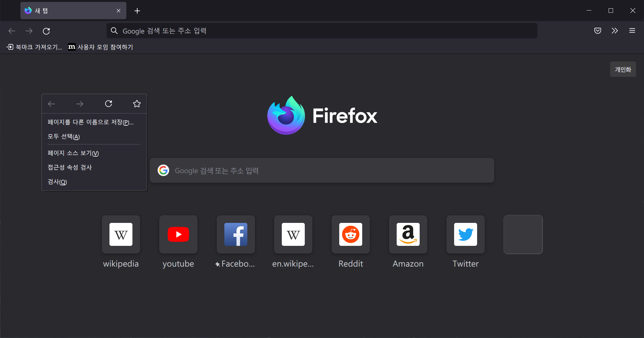Click the context menu reload icon
Image resolution: width=644 pixels, height=338 pixels.
tap(109, 104)
